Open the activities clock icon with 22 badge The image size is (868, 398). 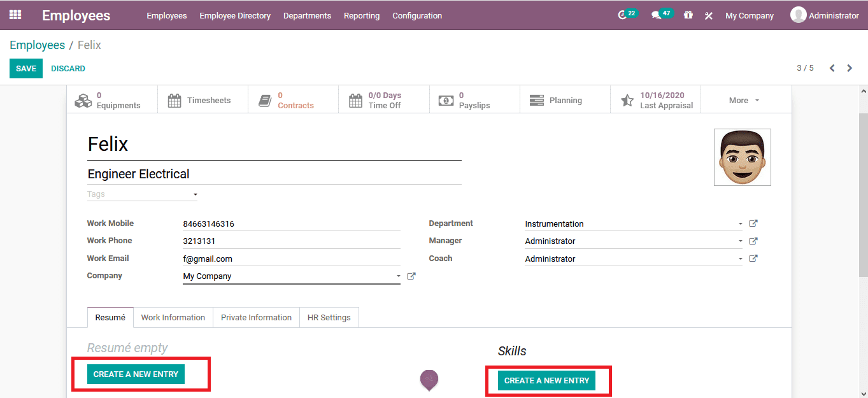coord(627,15)
